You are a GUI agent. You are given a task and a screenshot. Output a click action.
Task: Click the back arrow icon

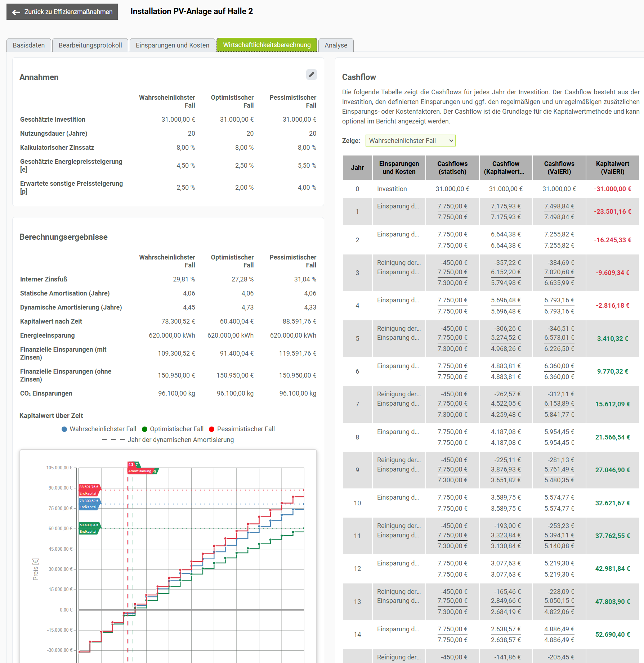(16, 12)
